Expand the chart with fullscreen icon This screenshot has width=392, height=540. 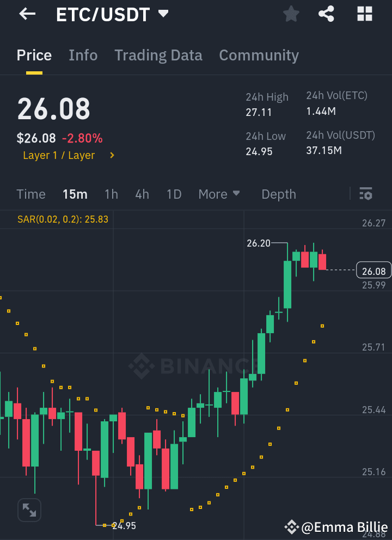click(29, 510)
